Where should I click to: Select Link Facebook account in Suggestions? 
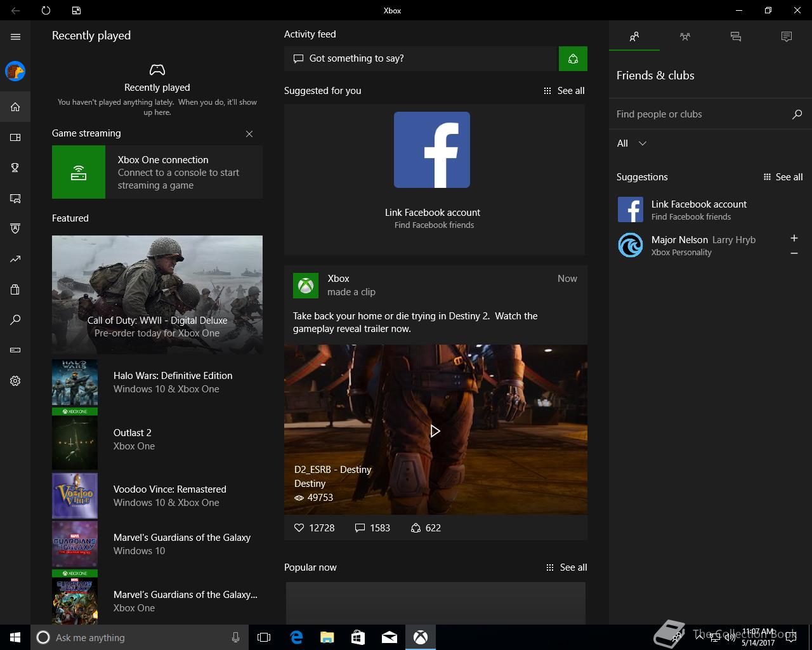click(710, 209)
